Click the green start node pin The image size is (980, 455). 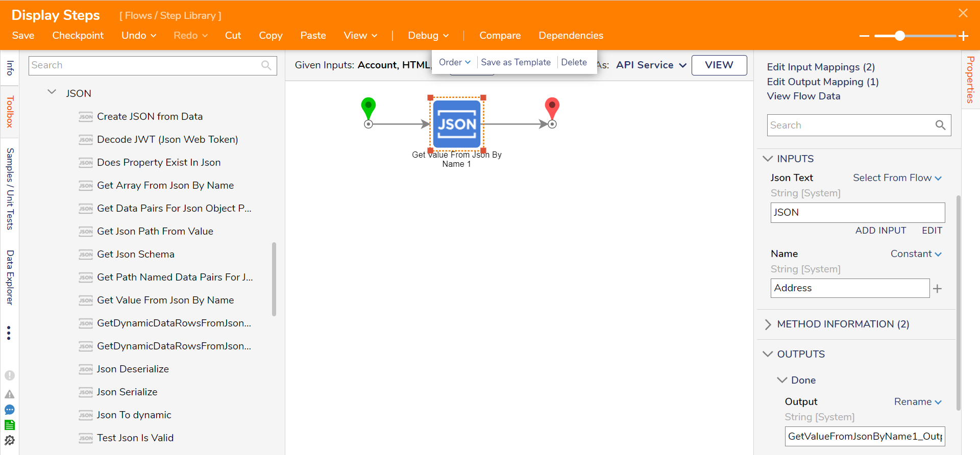coord(368,108)
